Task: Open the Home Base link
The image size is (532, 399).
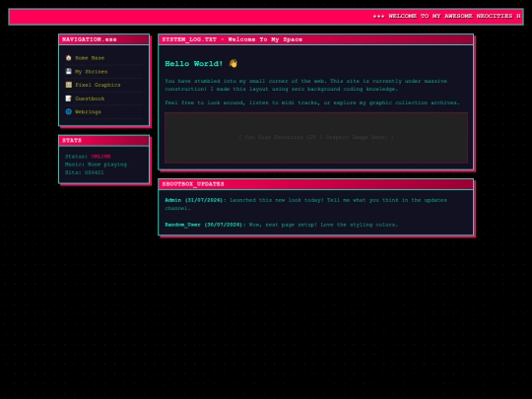Action: (90, 58)
